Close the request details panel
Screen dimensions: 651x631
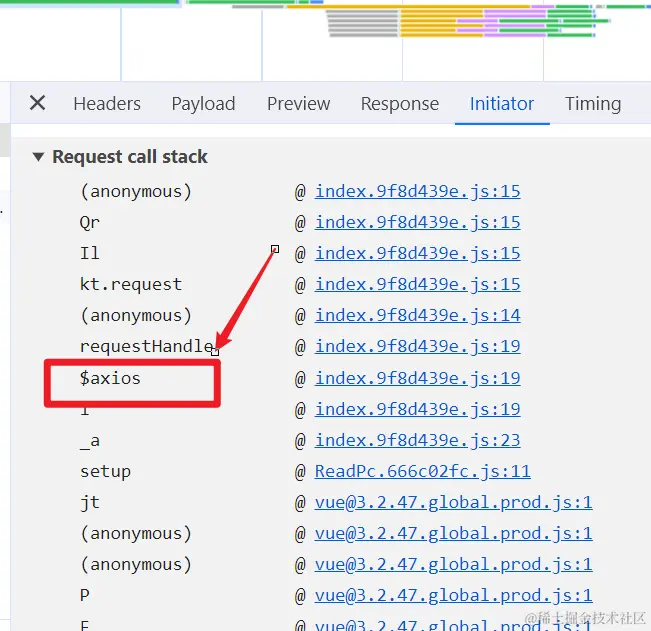point(37,103)
